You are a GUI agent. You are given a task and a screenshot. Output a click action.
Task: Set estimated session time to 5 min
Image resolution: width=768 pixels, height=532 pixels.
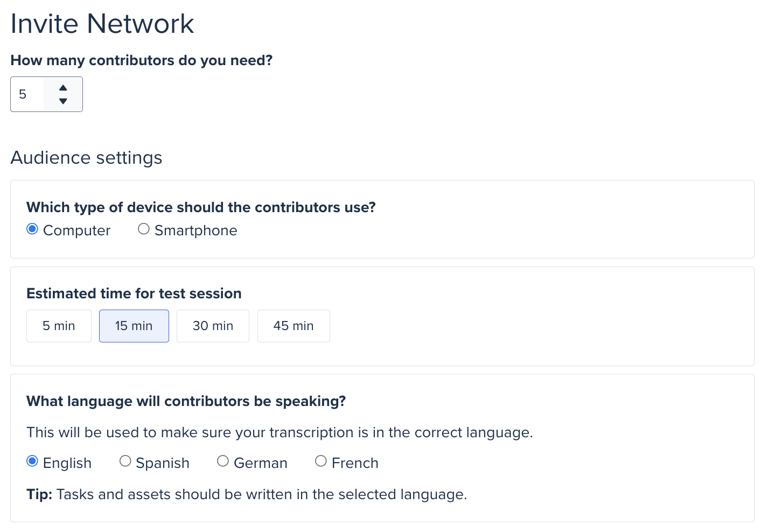pyautogui.click(x=59, y=326)
